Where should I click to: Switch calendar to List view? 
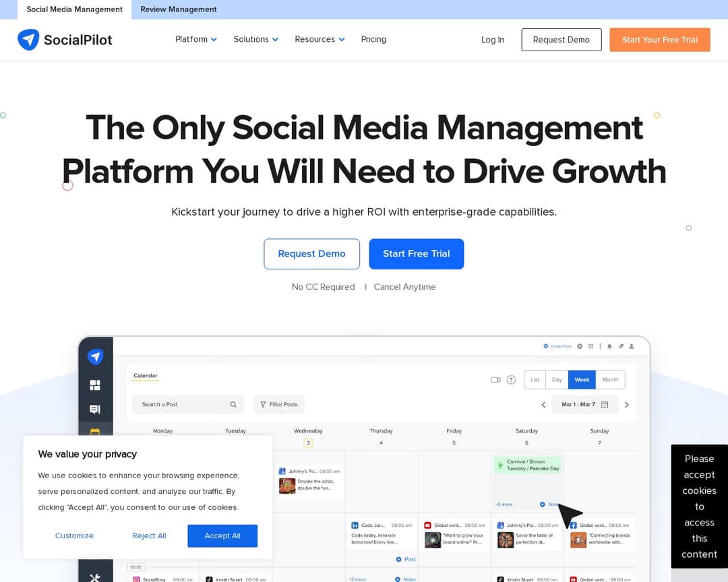[x=535, y=379]
